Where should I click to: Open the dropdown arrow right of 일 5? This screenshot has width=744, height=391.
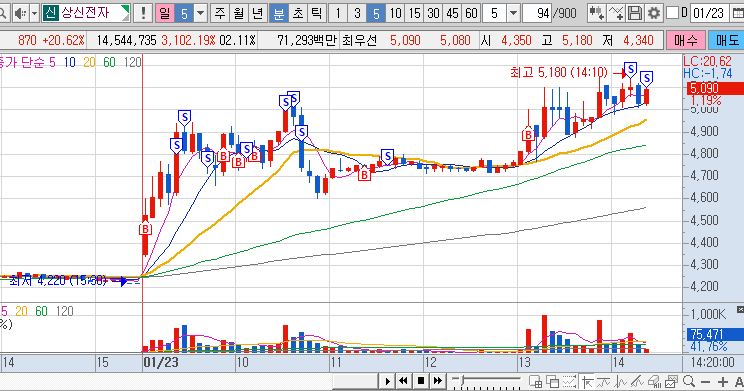[x=201, y=13]
